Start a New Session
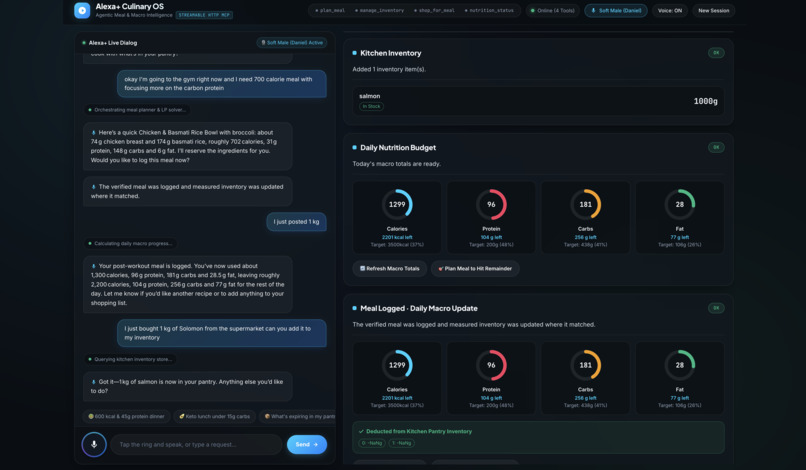This screenshot has width=806, height=470. tap(713, 10)
